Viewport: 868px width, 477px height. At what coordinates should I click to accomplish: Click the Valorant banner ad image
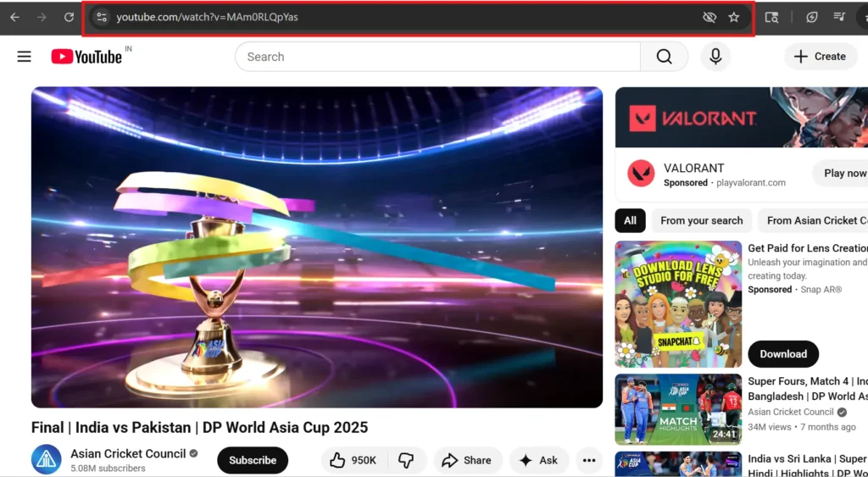741,117
